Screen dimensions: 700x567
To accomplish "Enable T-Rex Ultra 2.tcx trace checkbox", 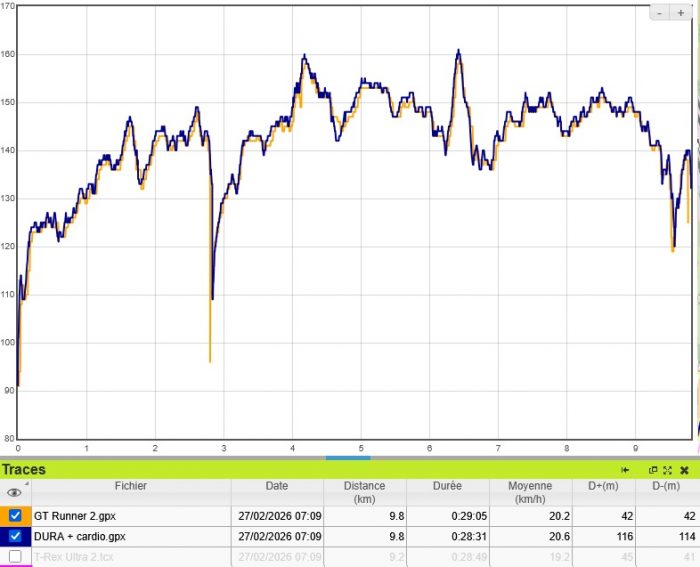I will (x=15, y=556).
